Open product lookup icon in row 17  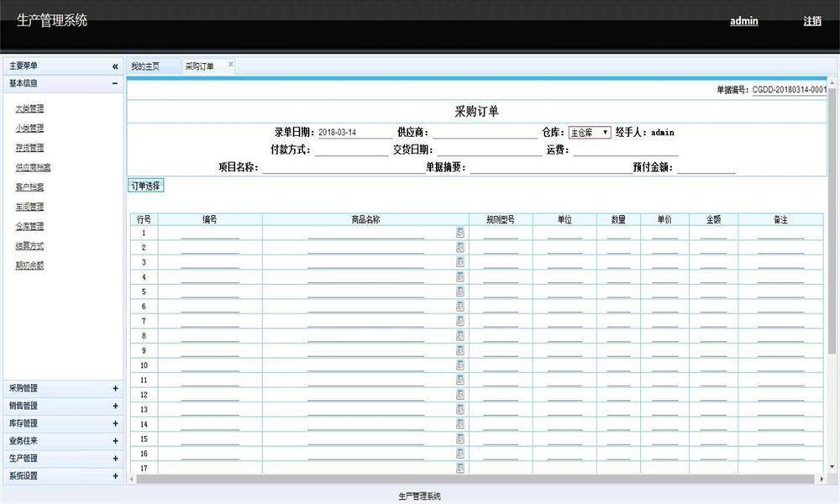point(459,468)
